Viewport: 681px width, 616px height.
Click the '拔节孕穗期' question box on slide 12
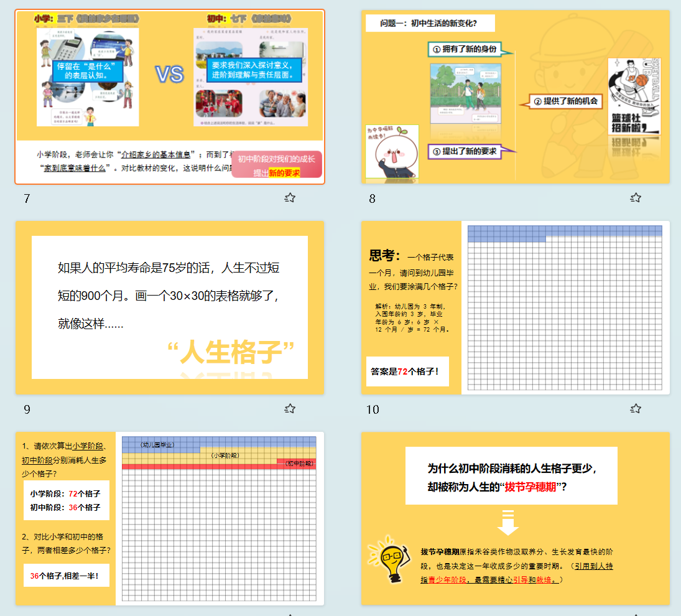511,476
